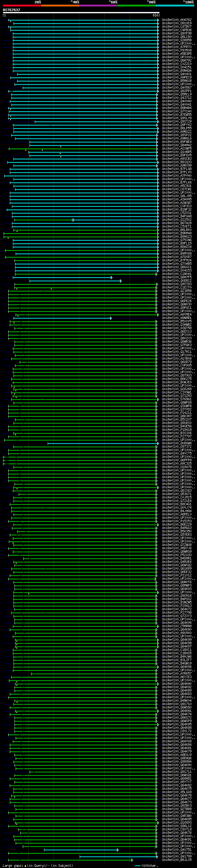Open hit UniRef100_Q81919
The width and height of the screenshot is (197, 868).
pos(177,23)
